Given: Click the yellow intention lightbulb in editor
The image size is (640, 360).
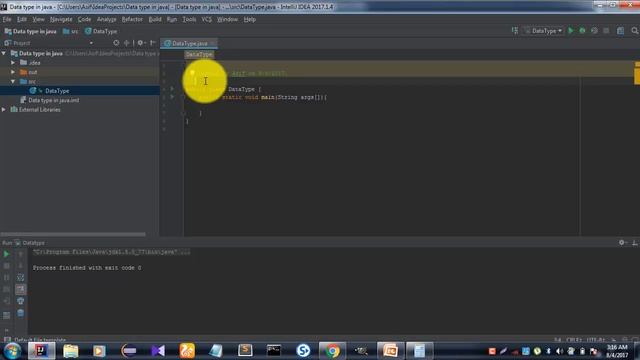Looking at the screenshot, I should [x=192, y=73].
